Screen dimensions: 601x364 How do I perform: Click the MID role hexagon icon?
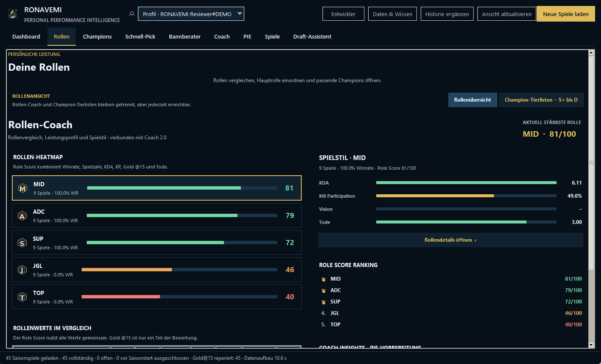coord(22,188)
